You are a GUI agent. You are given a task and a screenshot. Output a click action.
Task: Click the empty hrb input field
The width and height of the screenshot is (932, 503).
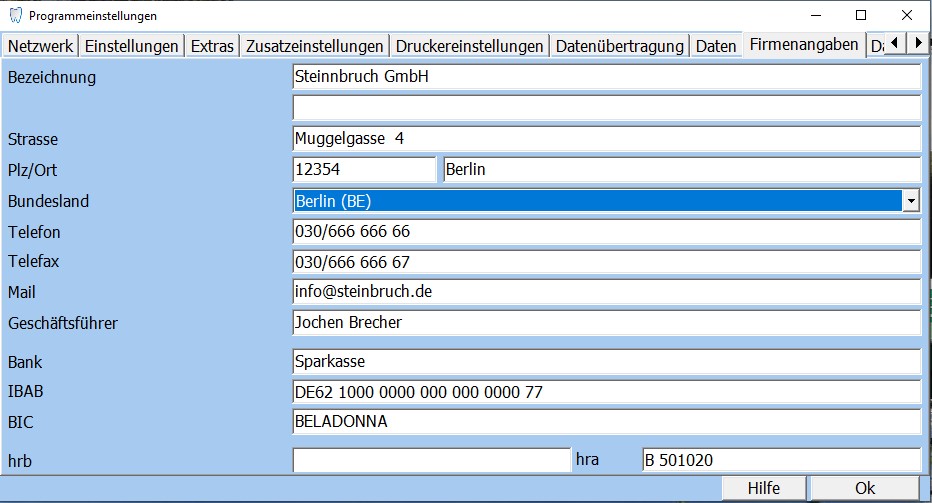(431, 460)
